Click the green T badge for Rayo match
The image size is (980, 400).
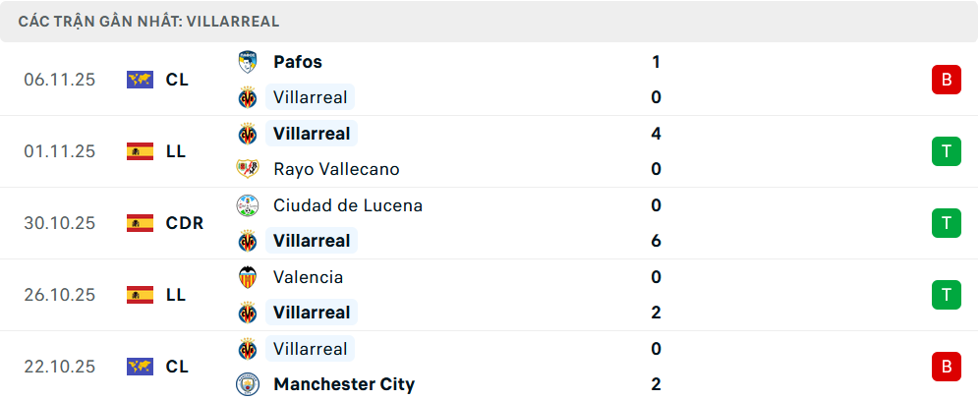tap(946, 151)
